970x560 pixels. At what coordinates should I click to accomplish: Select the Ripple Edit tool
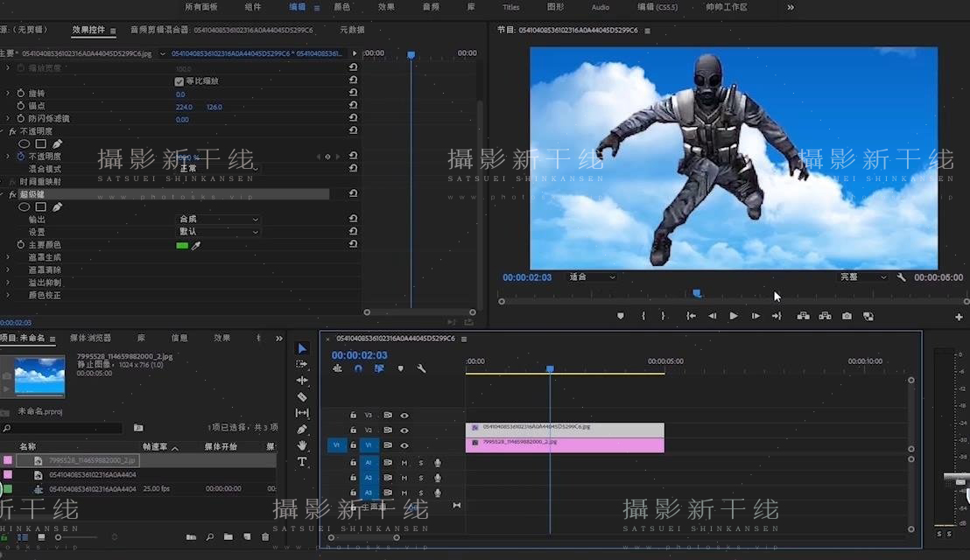coord(302,380)
